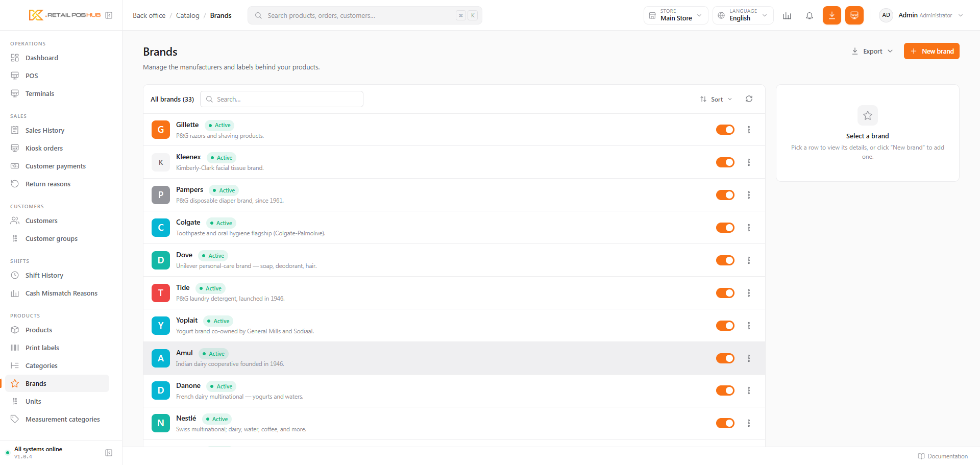Click the Colgate teal C avatar

[161, 228]
